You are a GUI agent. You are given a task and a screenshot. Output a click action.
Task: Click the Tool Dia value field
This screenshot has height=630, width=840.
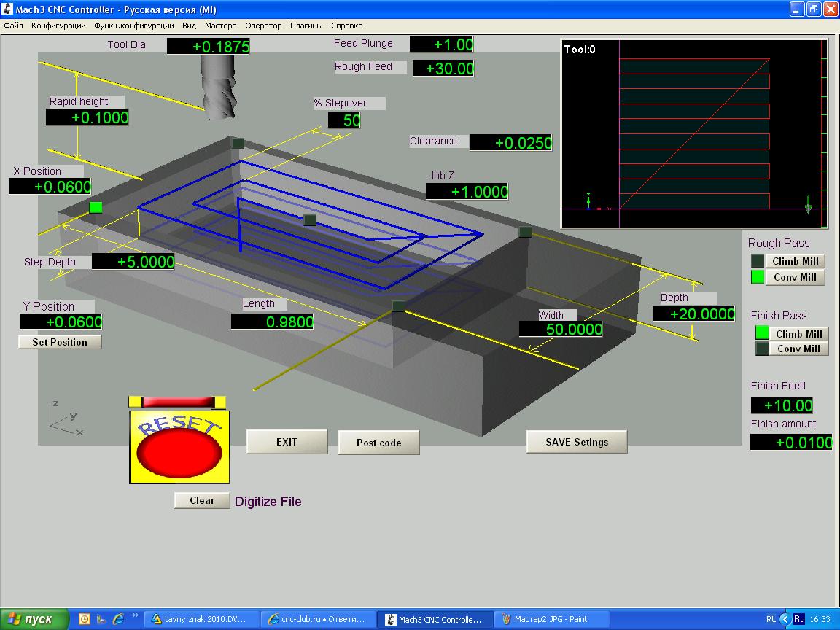[x=209, y=46]
